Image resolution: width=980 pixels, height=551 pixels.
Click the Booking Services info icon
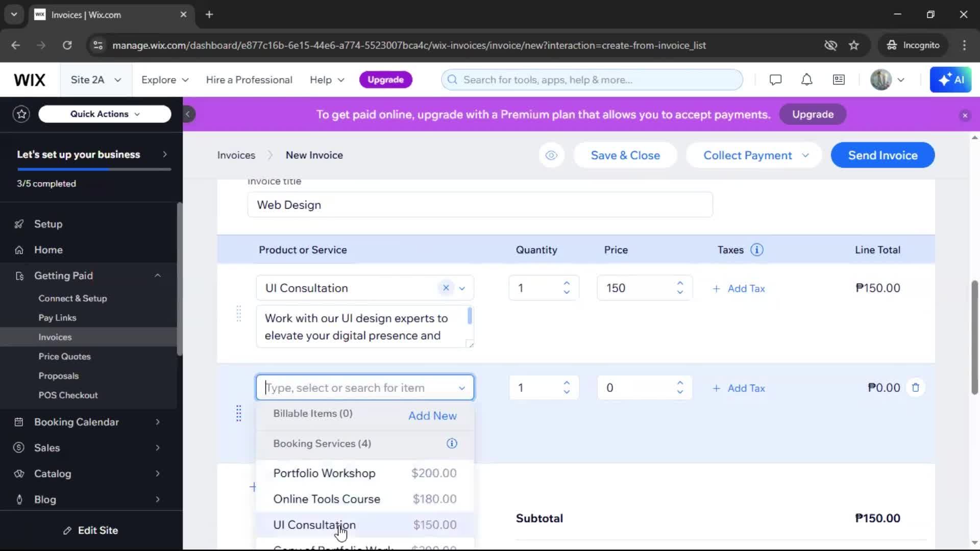452,443
